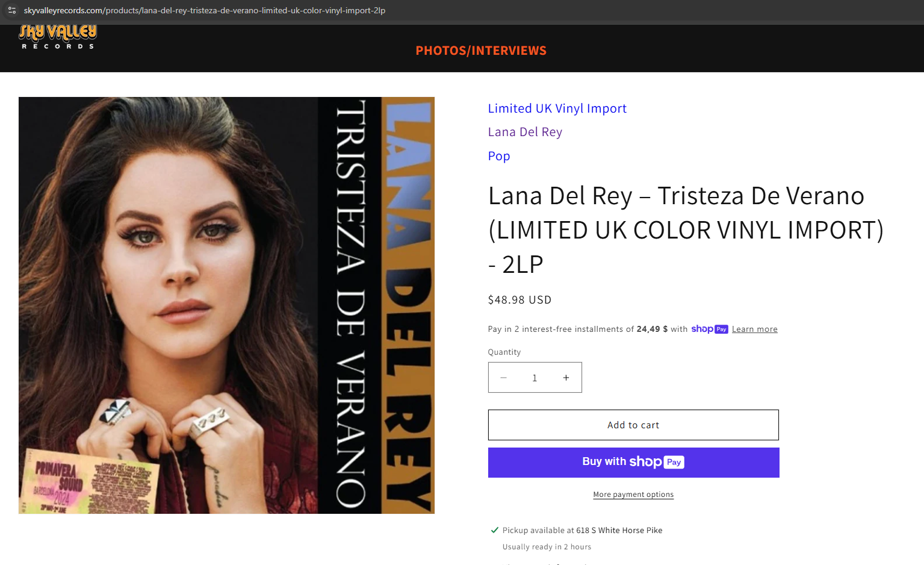This screenshot has width=924, height=565.
Task: Open the site information icon in address bar
Action: tap(12, 10)
